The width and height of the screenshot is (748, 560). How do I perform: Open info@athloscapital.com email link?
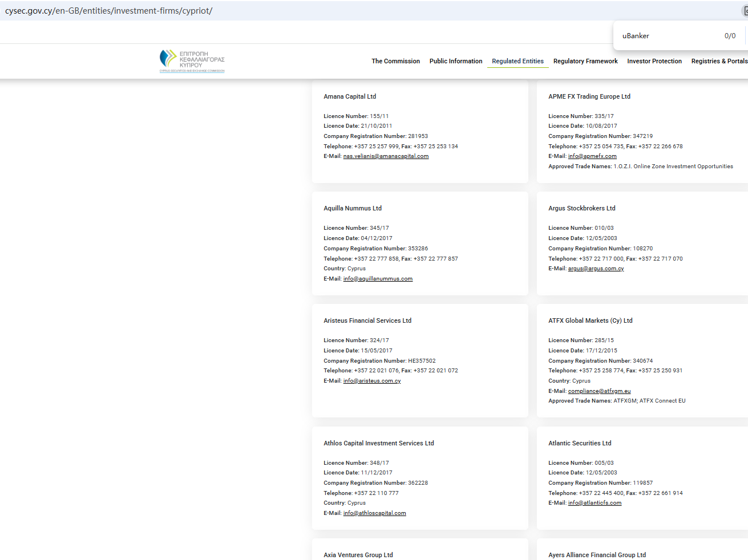click(x=374, y=513)
